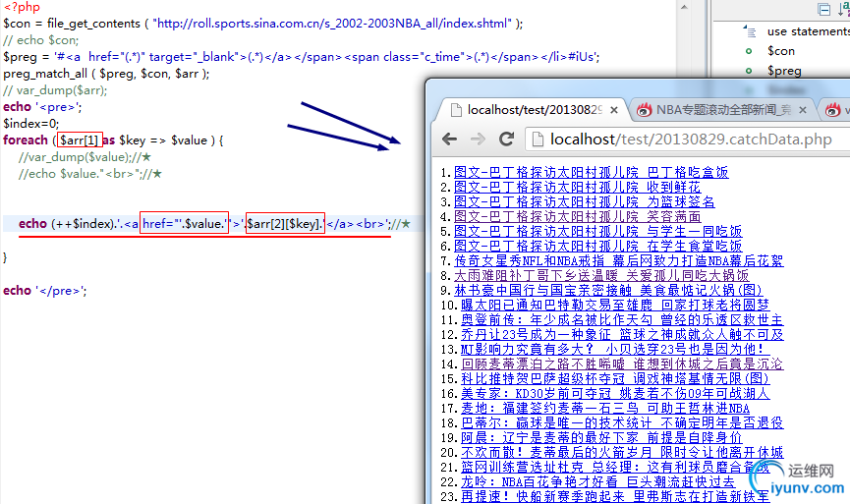Click the scroll-up arrow of the editor scrollbar
This screenshot has height=504, width=850.
click(684, 7)
